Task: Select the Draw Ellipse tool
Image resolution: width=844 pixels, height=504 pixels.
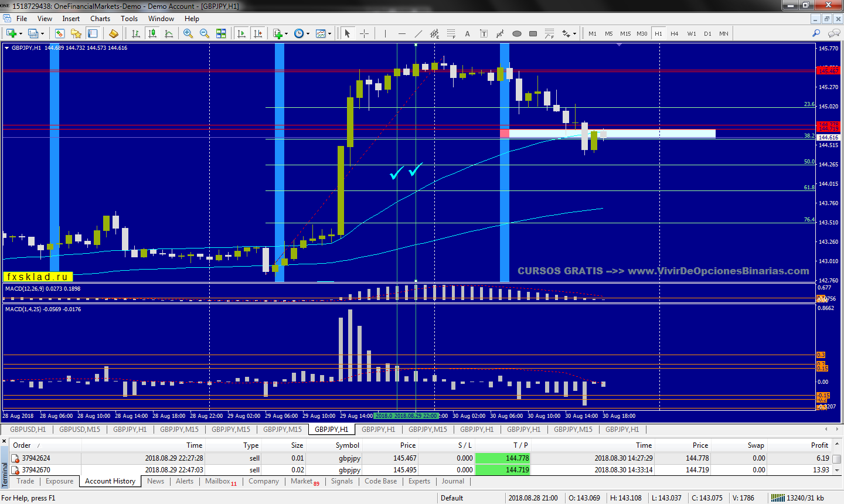Action: (516, 33)
